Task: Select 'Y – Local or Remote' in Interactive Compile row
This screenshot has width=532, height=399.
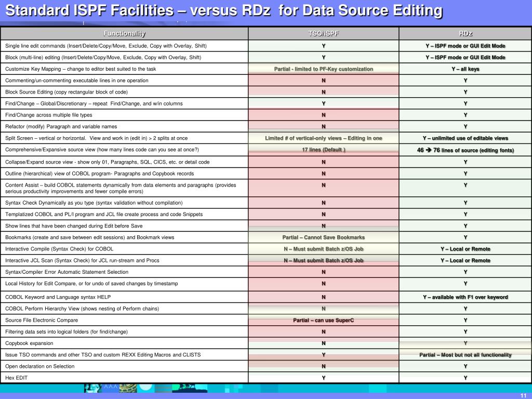Action: tap(465, 249)
